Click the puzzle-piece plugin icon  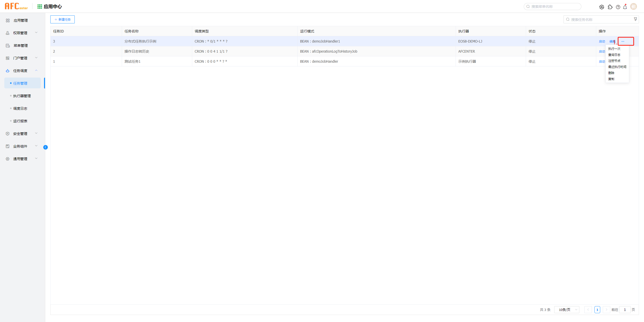tap(610, 7)
